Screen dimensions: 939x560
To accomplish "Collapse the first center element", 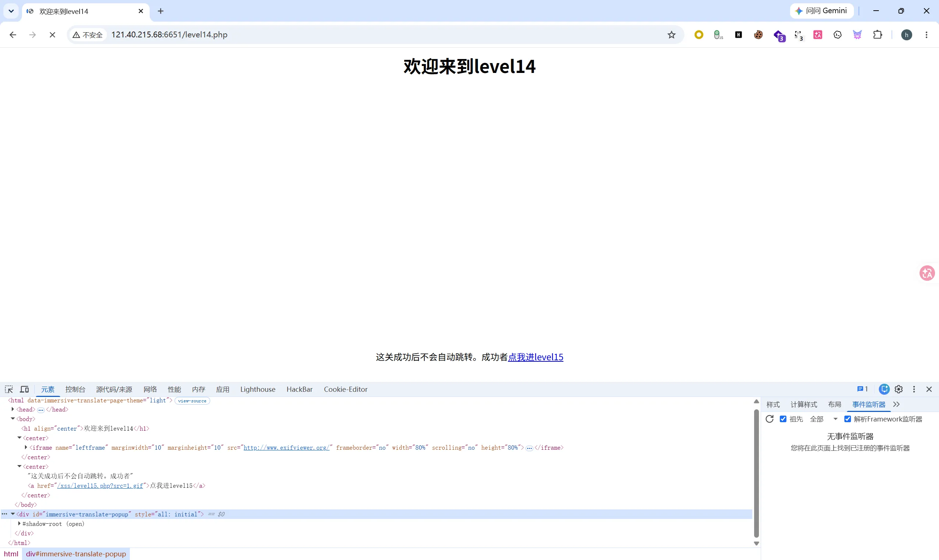I will click(x=19, y=438).
